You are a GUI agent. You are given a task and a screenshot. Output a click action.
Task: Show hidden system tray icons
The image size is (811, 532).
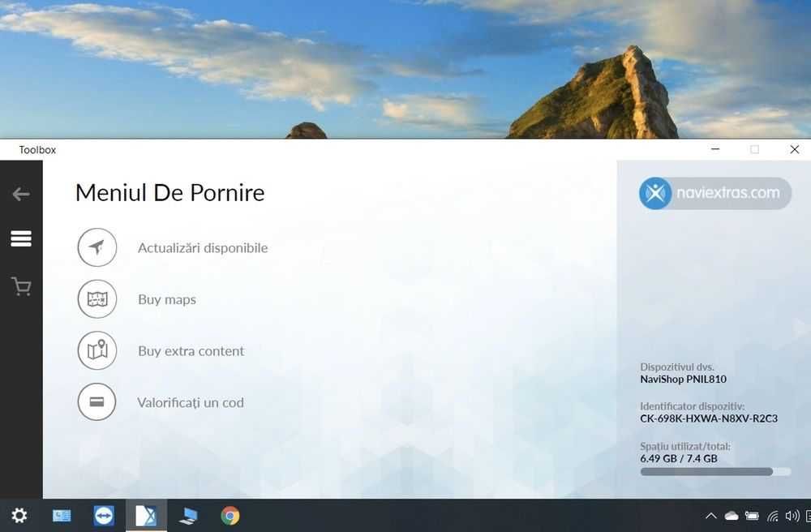[711, 516]
